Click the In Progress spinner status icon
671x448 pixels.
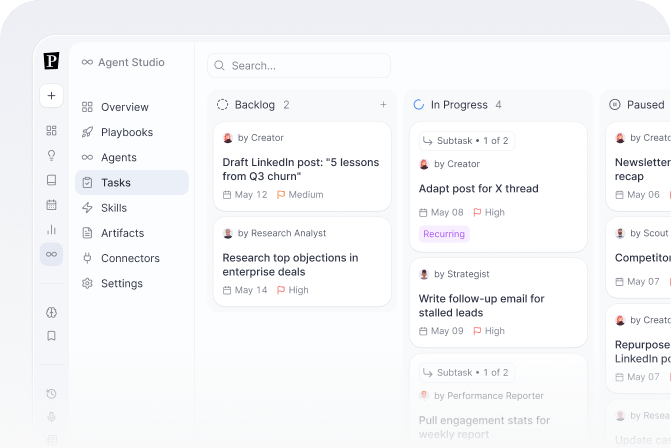click(x=419, y=105)
